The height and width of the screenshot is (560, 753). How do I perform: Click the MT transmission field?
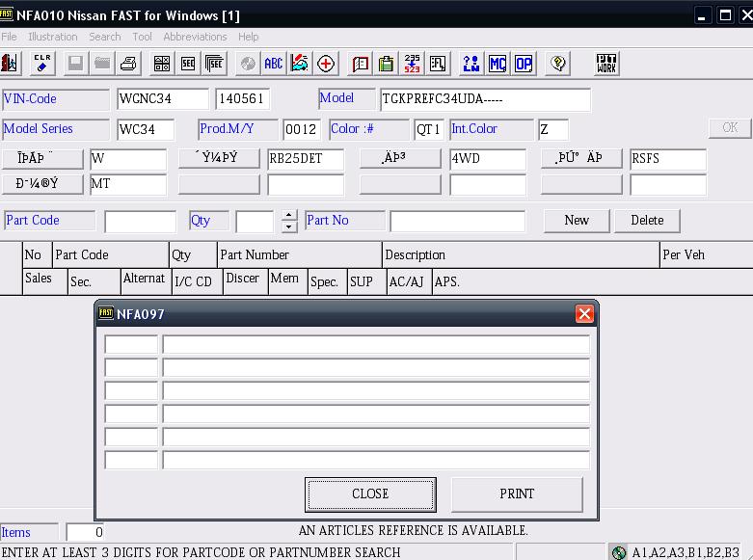[x=128, y=184]
